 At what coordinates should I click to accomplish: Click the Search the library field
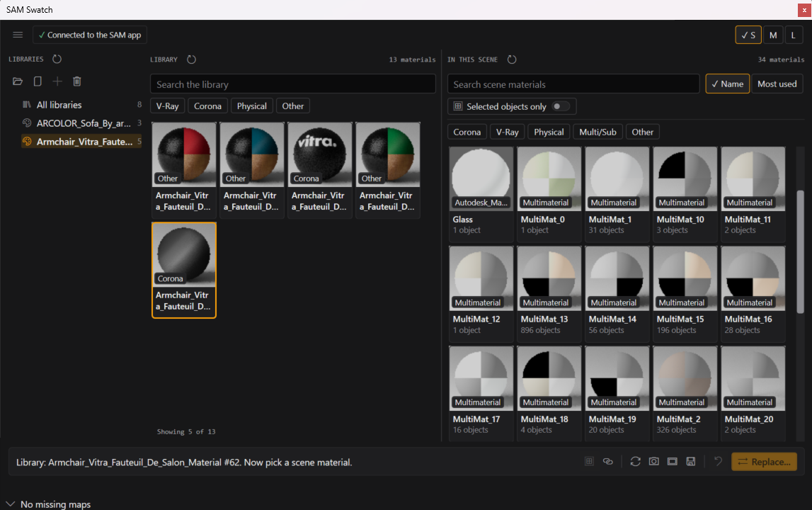point(292,84)
